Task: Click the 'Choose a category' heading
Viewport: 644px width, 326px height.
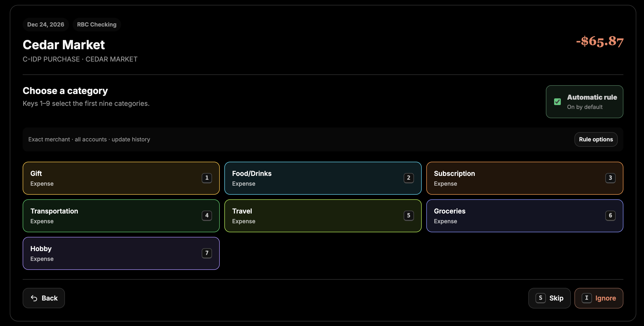Action: click(x=65, y=91)
